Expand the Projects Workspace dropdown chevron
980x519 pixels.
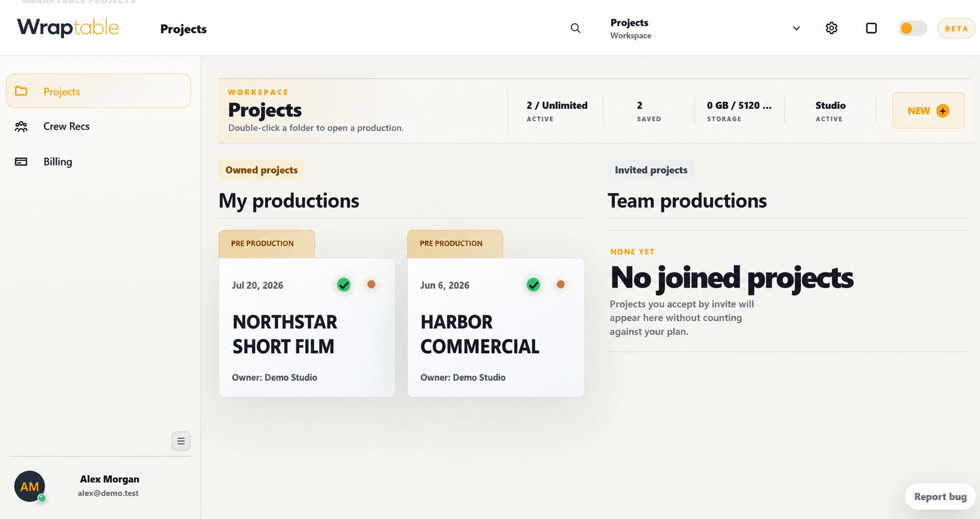796,28
